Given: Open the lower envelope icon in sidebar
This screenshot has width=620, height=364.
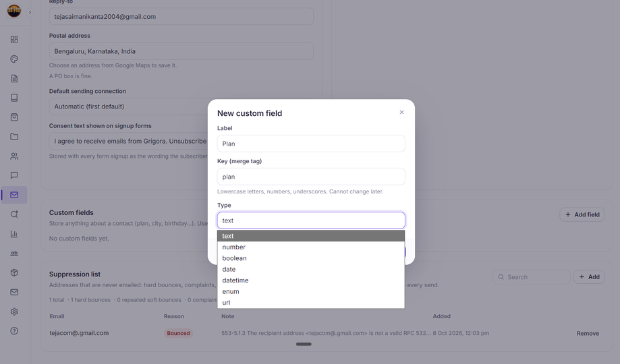Looking at the screenshot, I should (14, 292).
